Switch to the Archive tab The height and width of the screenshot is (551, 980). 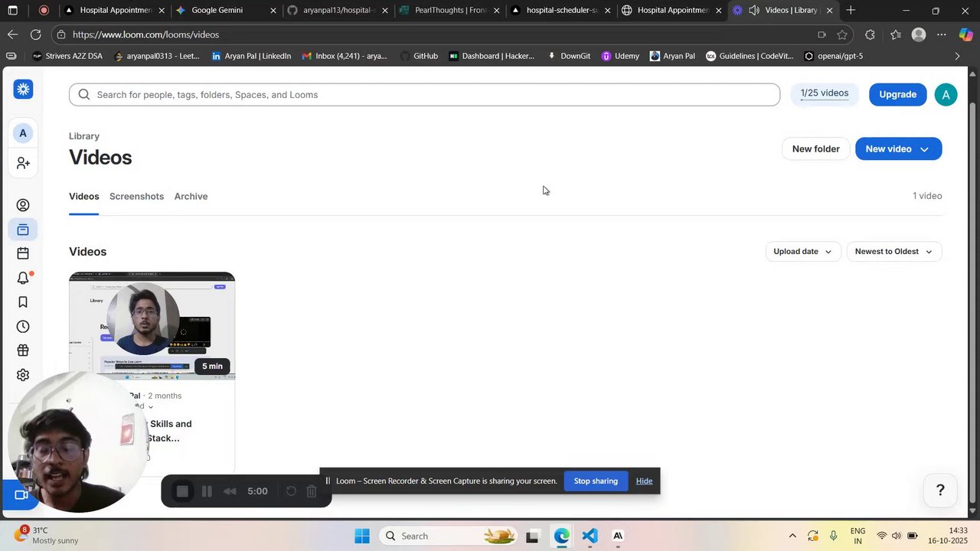tap(191, 197)
